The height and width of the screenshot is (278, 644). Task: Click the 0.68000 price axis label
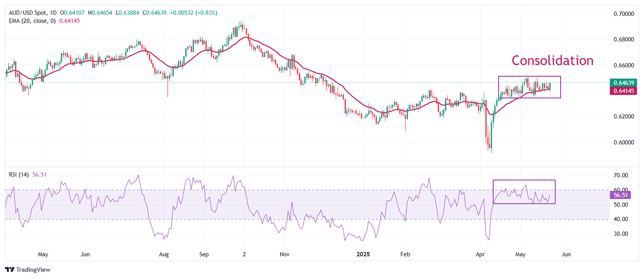[623, 40]
